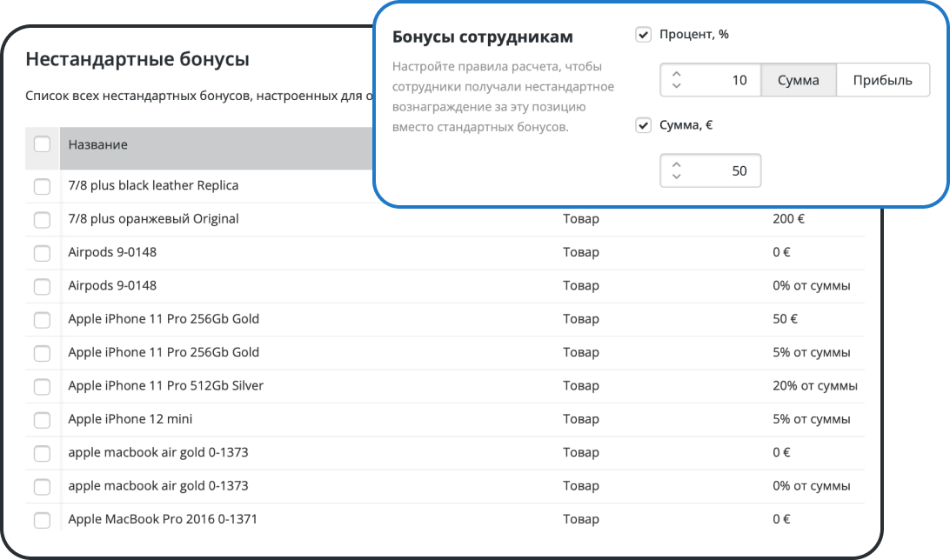This screenshot has width=950, height=560.
Task: Switch calculation base to 'Прибыль'
Action: pos(882,80)
